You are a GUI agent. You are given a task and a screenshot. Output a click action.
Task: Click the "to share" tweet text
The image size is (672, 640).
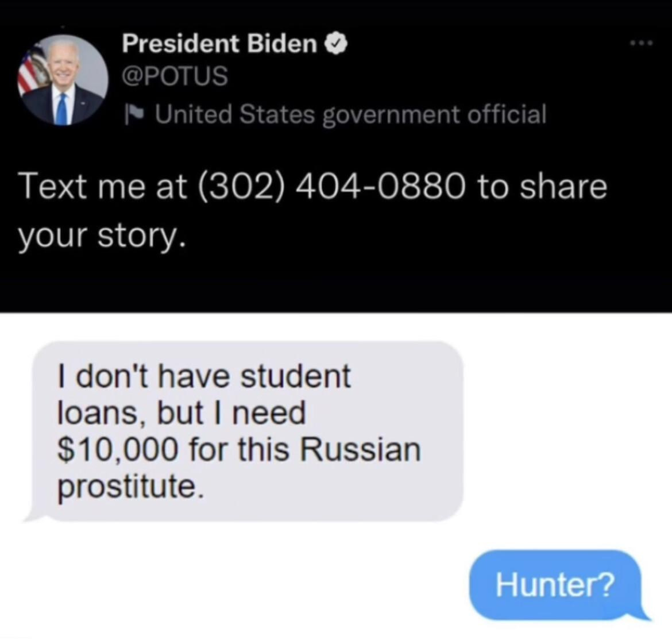(543, 187)
